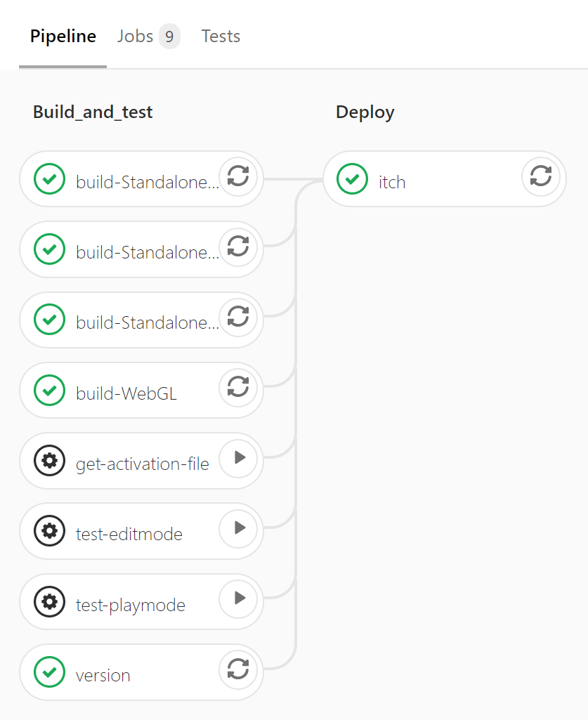Play the test-editmode manual job

239,528
